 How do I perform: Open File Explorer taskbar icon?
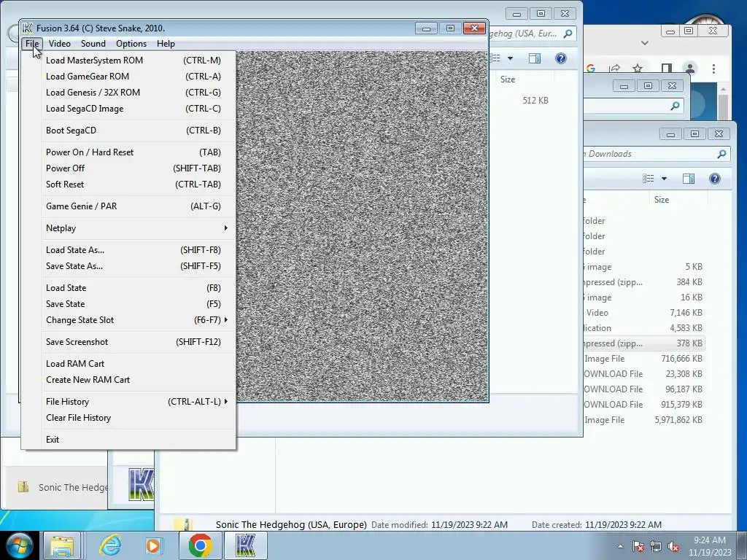pos(62,545)
